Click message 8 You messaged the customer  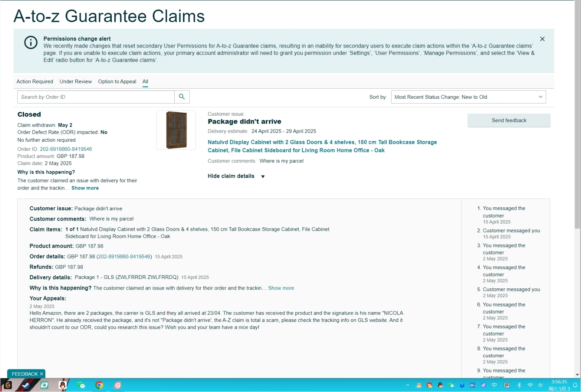point(504,355)
